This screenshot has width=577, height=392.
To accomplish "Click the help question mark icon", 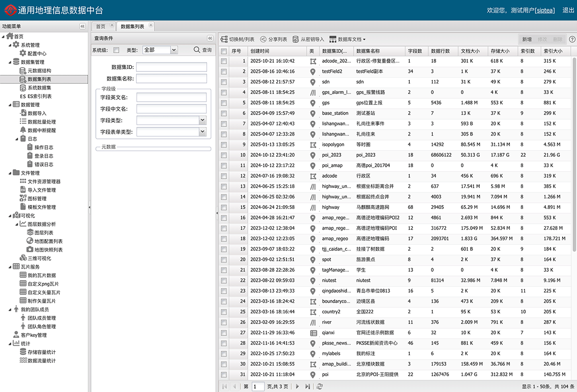I will [572, 39].
